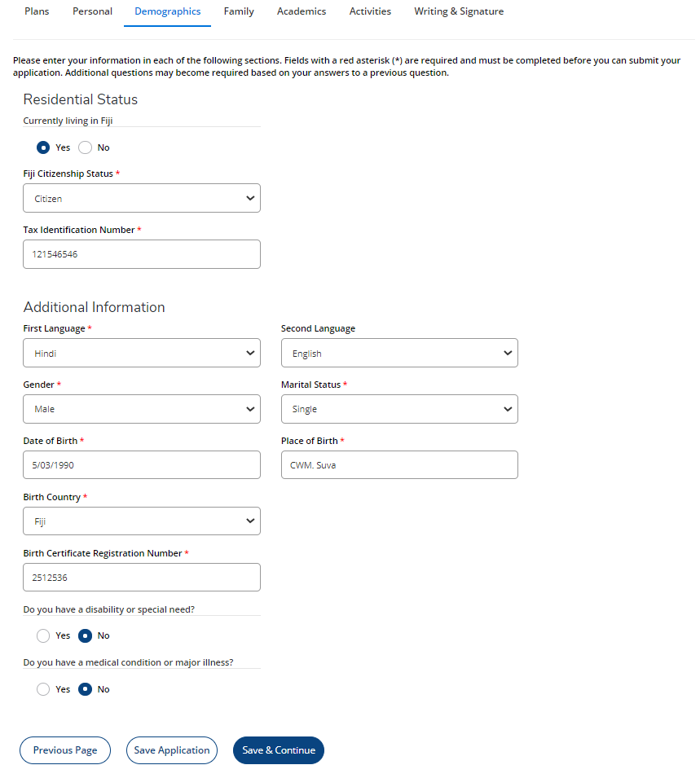The image size is (700, 765).
Task: Expand the Gender dropdown
Action: 142,409
